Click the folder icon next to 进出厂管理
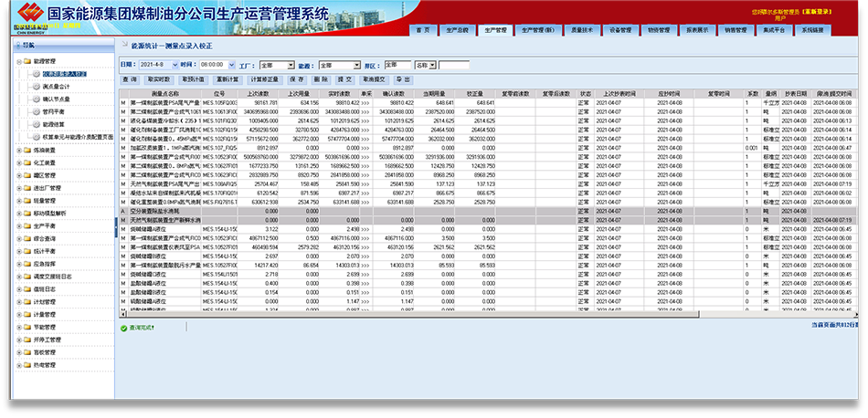Screen dimensions: 868x418 click(27, 189)
